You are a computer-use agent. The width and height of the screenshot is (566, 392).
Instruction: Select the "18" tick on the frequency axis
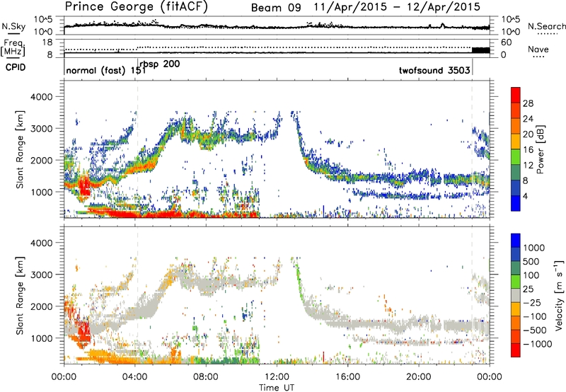pyautogui.click(x=47, y=42)
